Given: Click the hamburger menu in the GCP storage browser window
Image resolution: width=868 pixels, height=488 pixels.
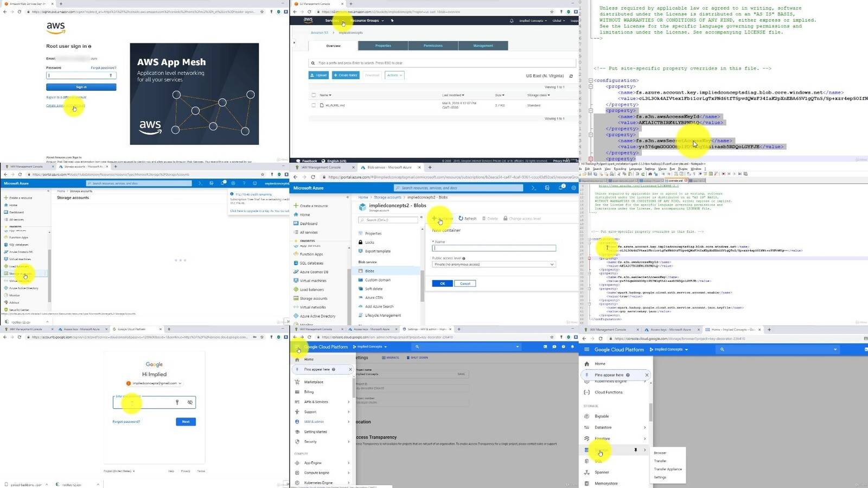Looking at the screenshot, I should pos(586,350).
